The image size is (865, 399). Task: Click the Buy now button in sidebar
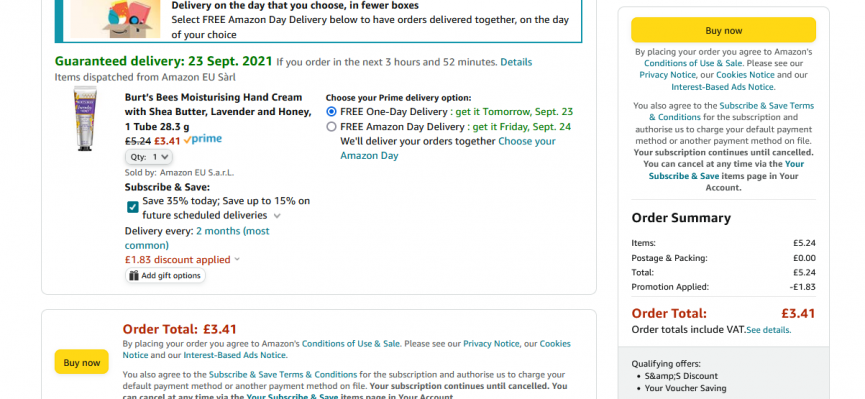coord(723,30)
